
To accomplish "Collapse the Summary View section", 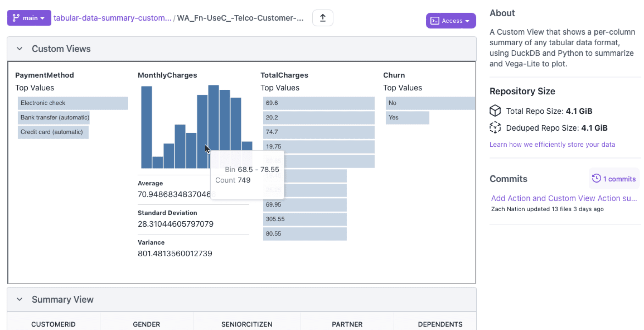I will [x=19, y=299].
